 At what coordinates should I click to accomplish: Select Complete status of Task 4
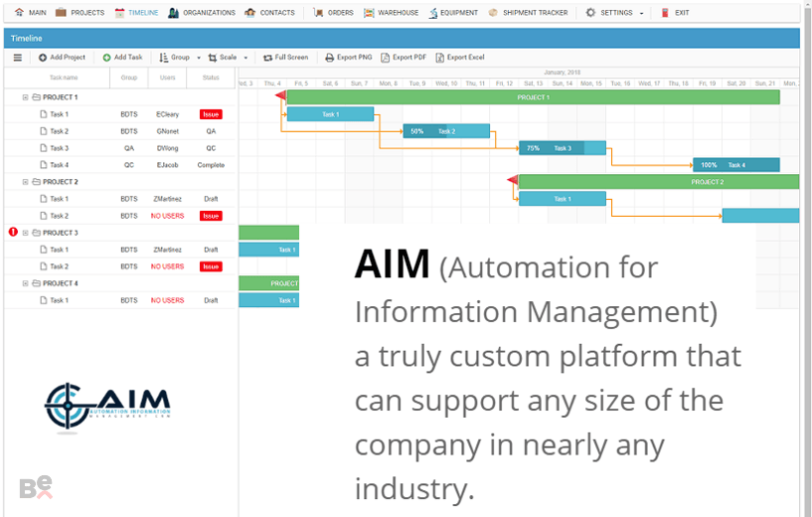tap(211, 165)
